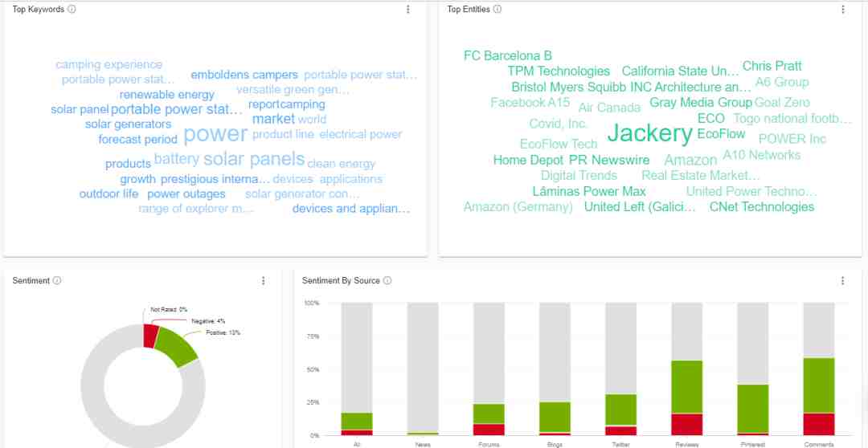
Task: Open Sentiment widget three-dot menu
Action: [263, 281]
